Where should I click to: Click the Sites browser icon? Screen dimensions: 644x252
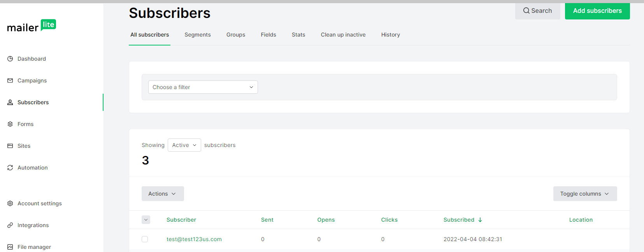(x=10, y=146)
